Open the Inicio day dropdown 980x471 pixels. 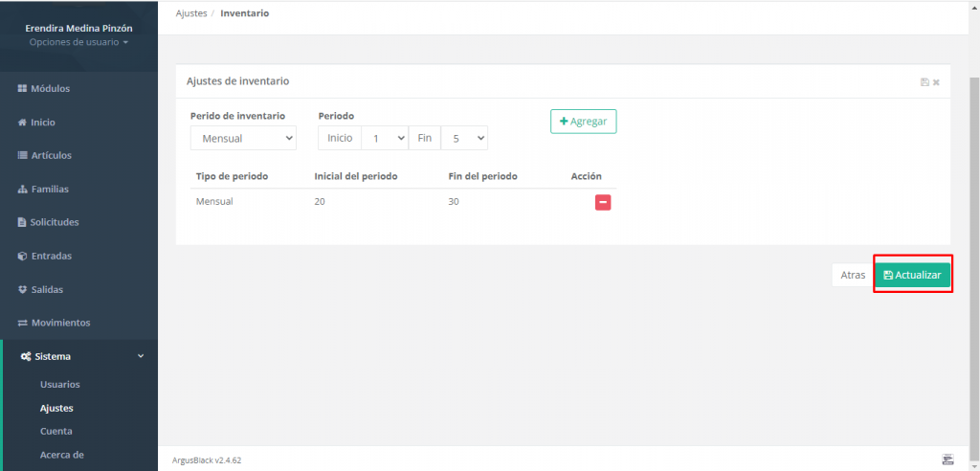pyautogui.click(x=385, y=138)
